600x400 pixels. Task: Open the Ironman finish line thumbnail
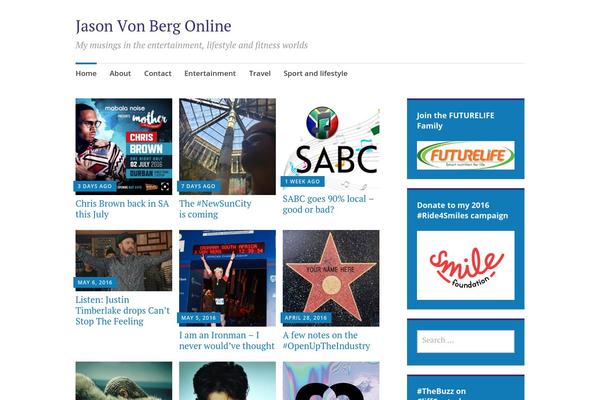[x=227, y=278]
